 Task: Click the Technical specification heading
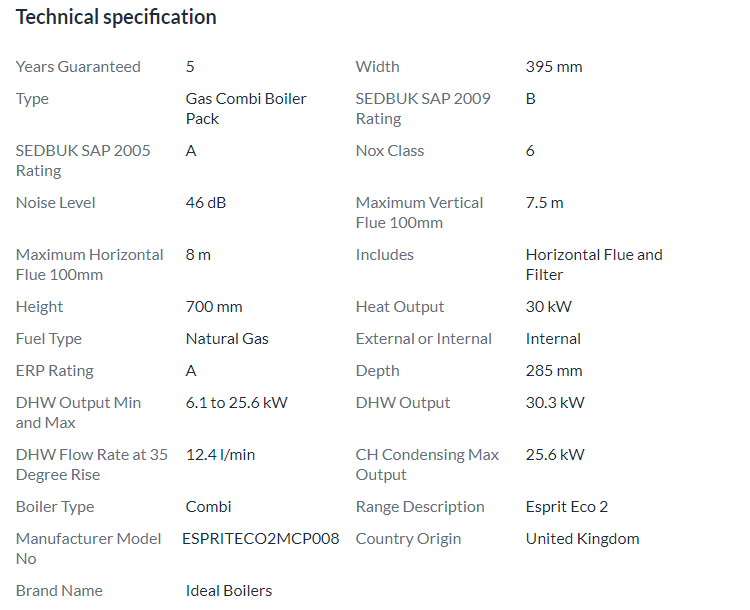point(116,17)
